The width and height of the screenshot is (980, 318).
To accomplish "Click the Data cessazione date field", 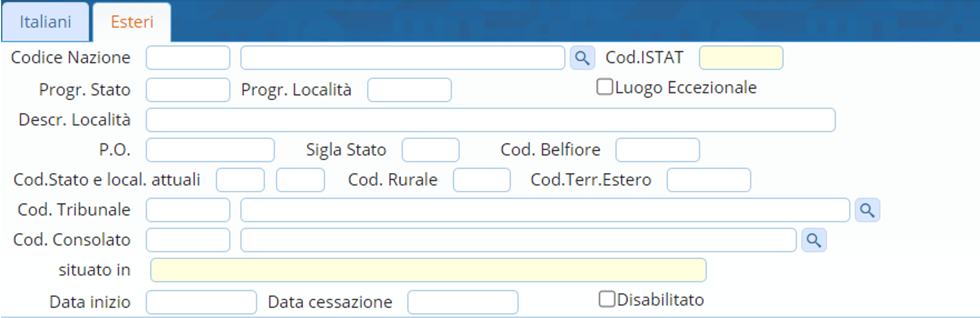I will (x=462, y=302).
